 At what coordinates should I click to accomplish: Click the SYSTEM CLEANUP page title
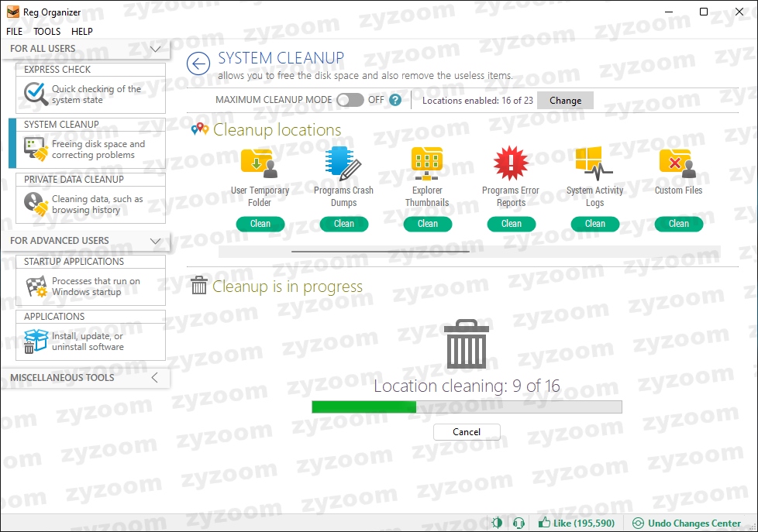coord(281,58)
